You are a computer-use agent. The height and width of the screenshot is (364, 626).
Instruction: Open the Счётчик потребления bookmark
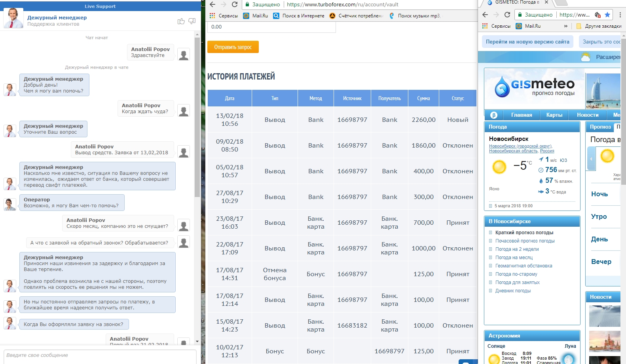(356, 16)
